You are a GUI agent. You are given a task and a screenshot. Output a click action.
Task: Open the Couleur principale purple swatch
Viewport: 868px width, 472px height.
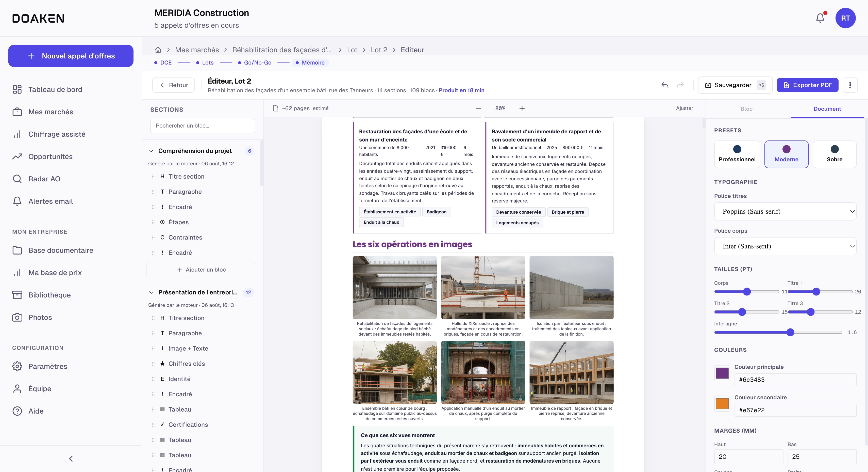click(x=722, y=373)
